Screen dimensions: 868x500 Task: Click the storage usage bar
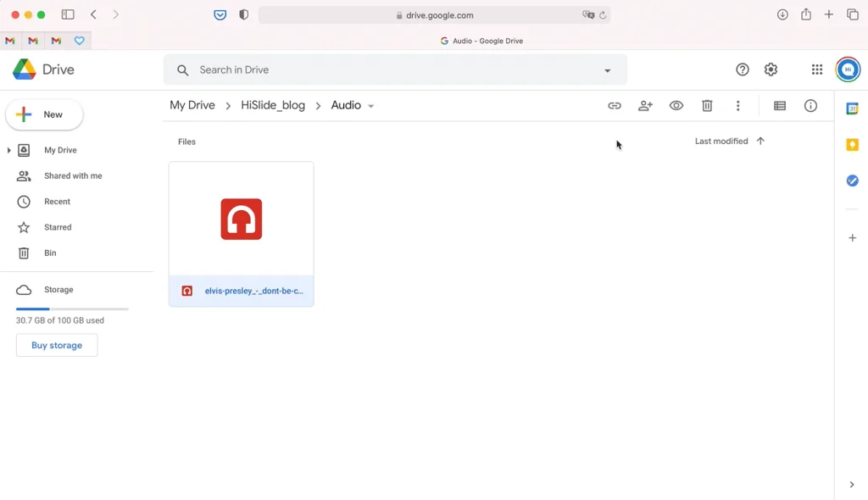tap(72, 308)
